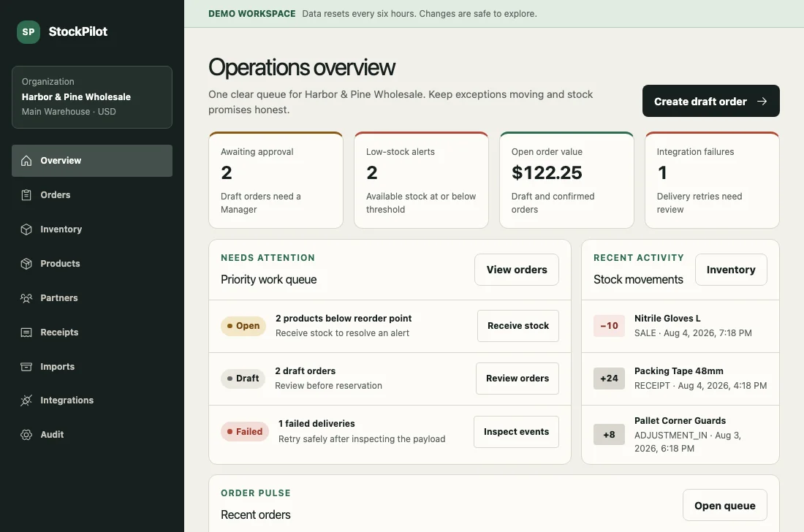
Task: Click the Create draft order button
Action: 710,101
